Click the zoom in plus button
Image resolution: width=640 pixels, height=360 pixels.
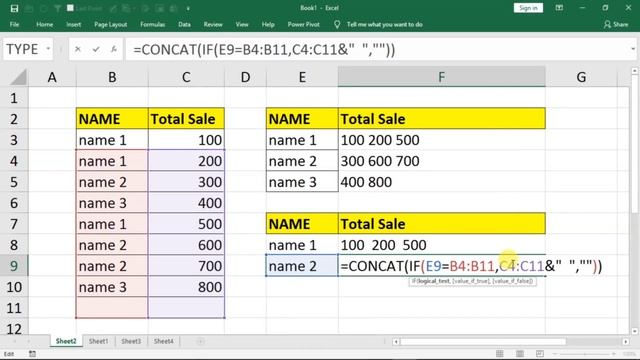click(x=613, y=354)
